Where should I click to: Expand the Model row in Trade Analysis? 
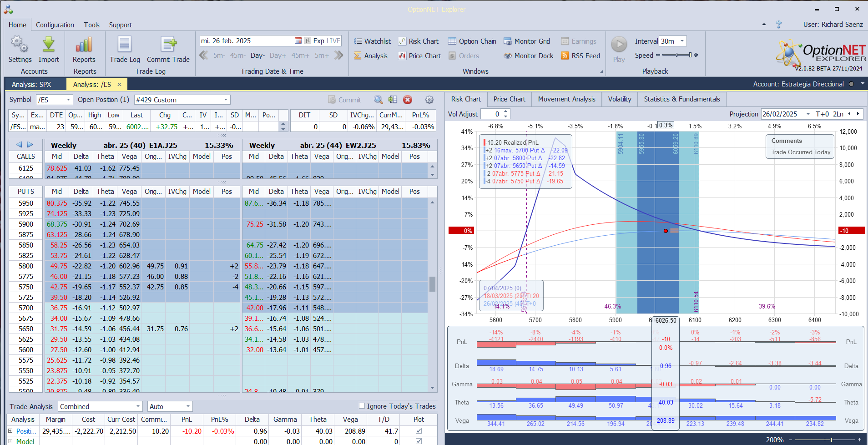10,441
